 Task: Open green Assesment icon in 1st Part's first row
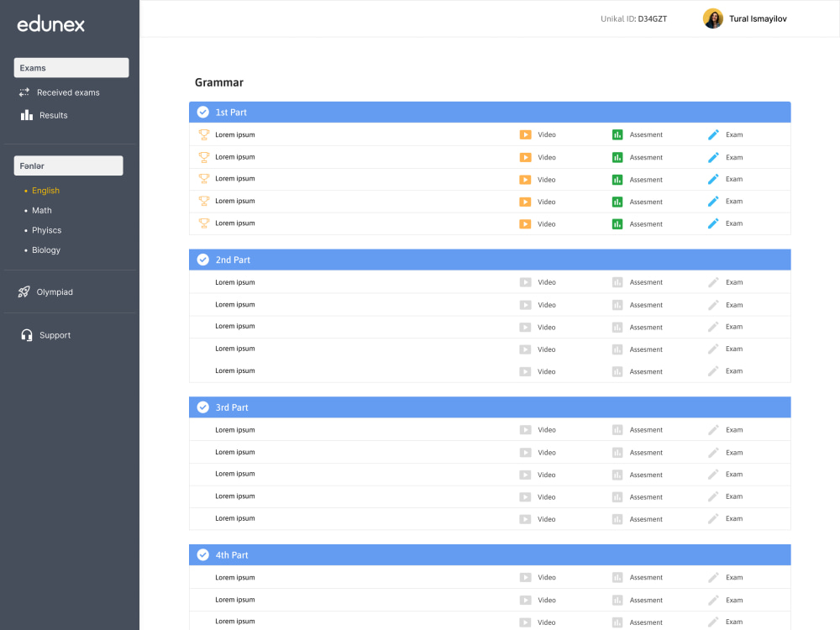click(617, 135)
